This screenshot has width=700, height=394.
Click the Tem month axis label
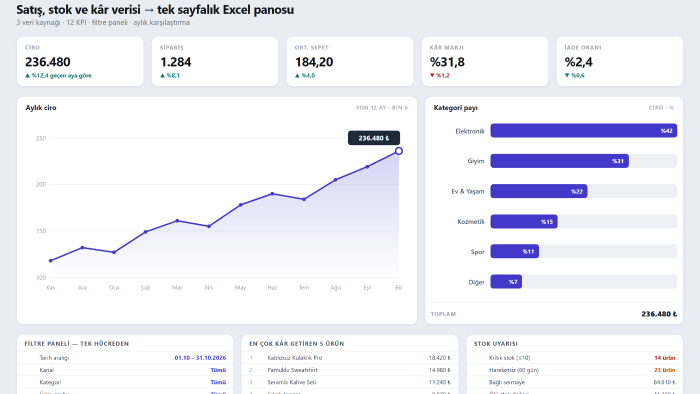click(x=304, y=287)
